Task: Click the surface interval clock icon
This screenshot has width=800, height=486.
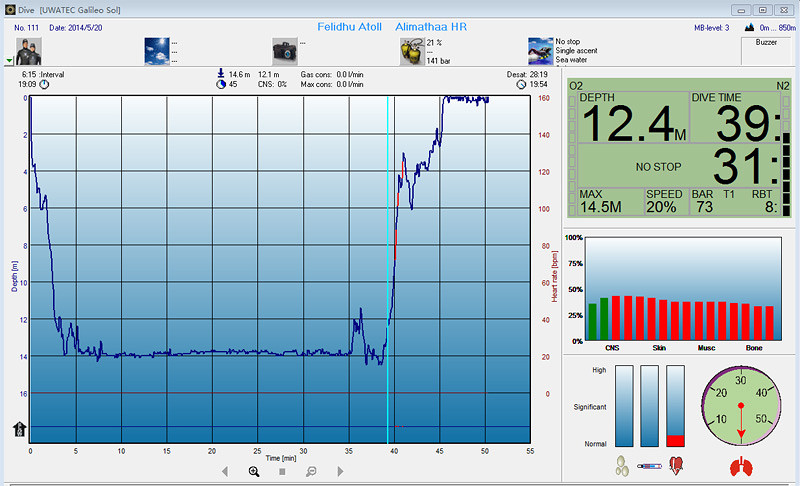Action: [x=44, y=85]
